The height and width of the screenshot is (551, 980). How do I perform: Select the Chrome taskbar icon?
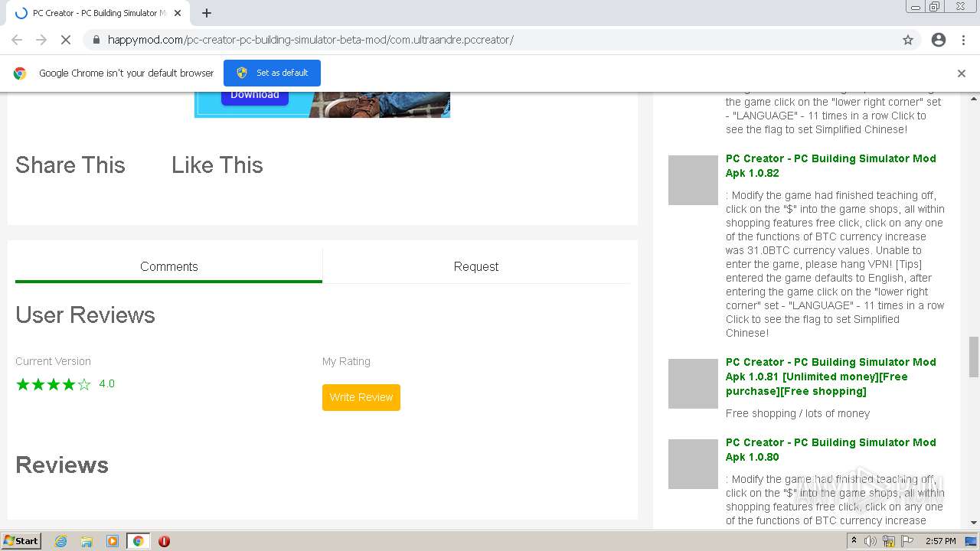point(139,541)
